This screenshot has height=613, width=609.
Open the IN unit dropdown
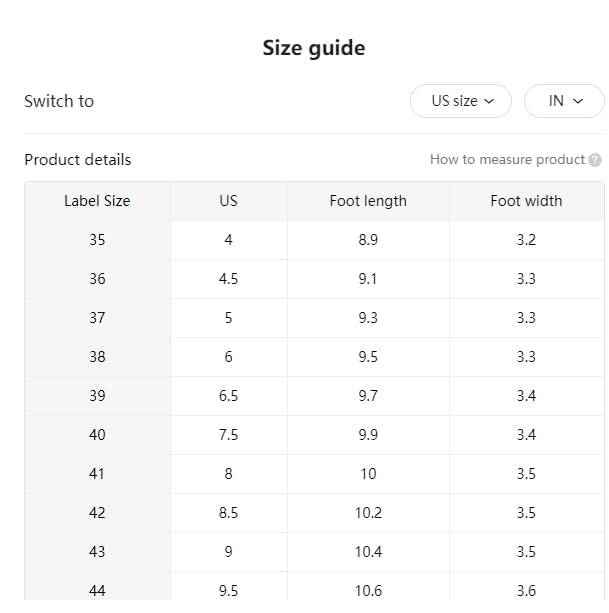[x=564, y=101]
